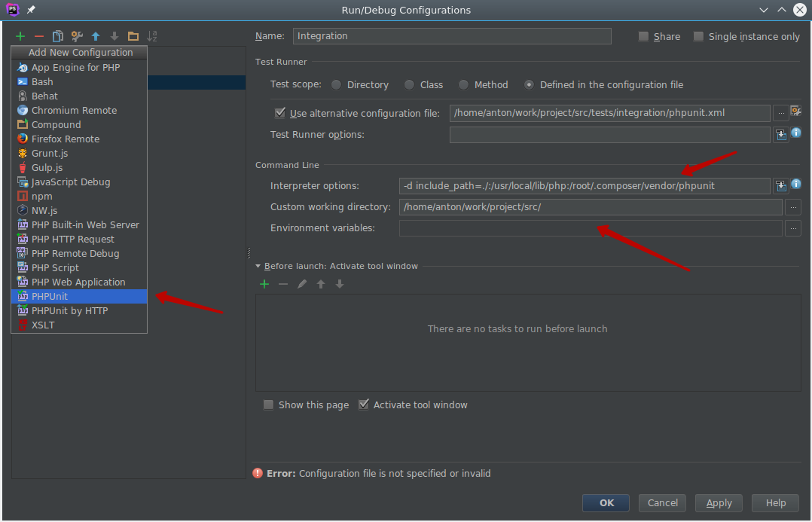Click the Cancel button
Screen dimensions: 812x522
[x=662, y=503]
